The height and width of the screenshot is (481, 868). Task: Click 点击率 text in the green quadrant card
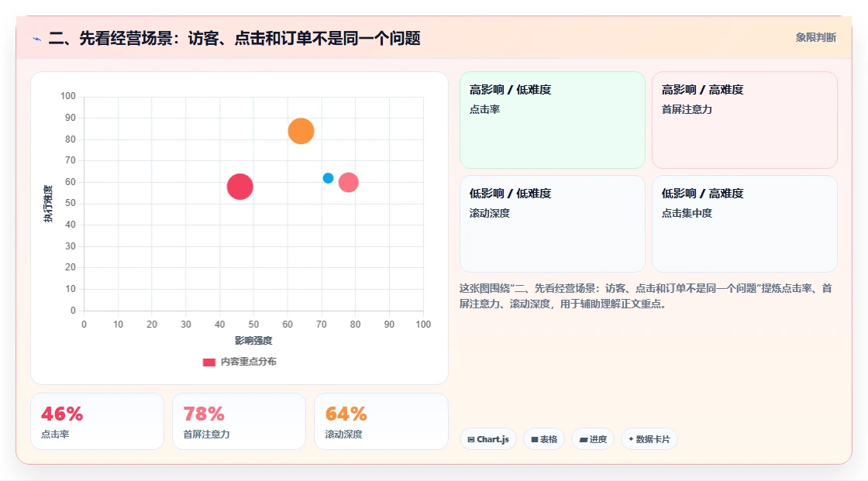click(x=484, y=109)
